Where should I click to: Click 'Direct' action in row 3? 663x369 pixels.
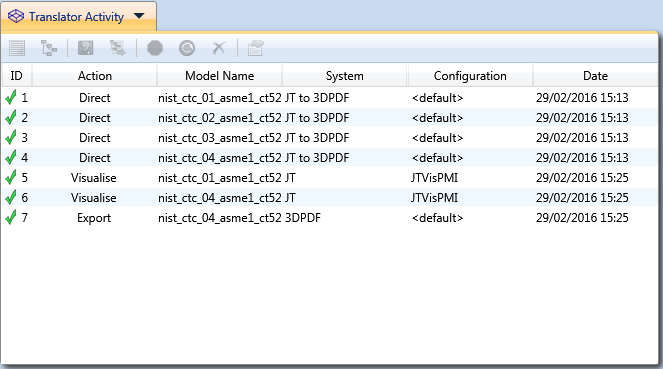pyautogui.click(x=95, y=138)
